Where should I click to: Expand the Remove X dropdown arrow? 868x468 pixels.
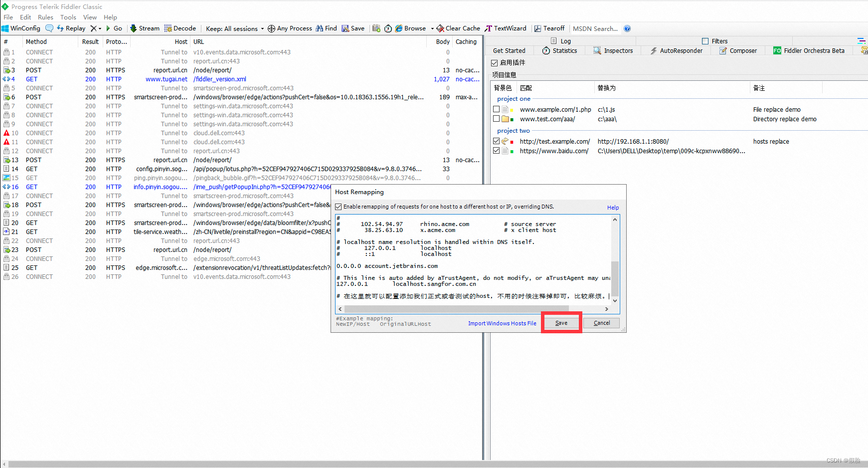pyautogui.click(x=100, y=28)
